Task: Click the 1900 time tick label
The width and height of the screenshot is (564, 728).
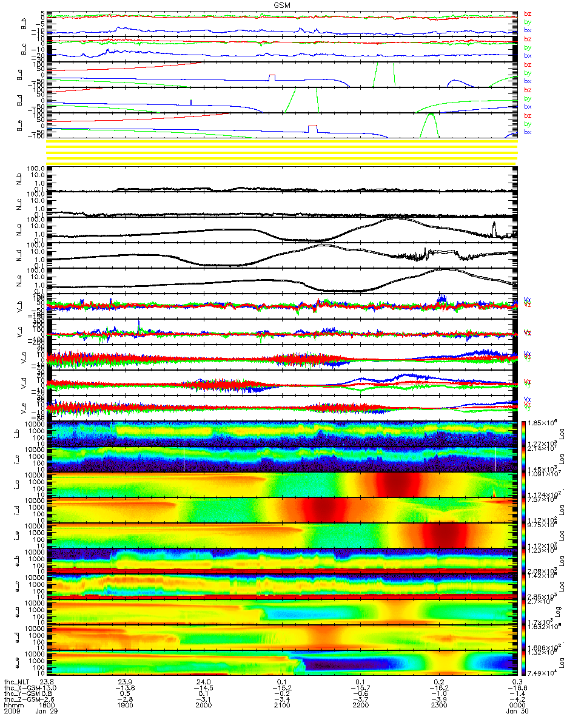Action: pos(126,706)
